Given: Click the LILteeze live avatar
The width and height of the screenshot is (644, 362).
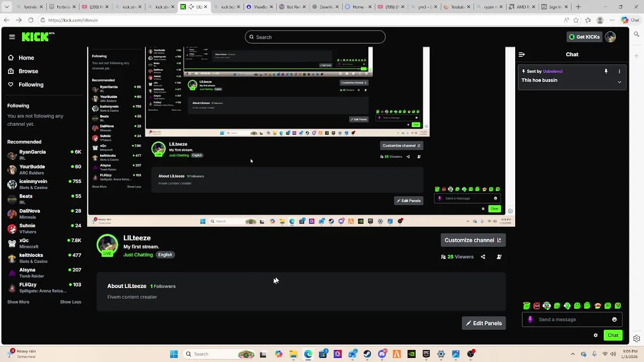Looking at the screenshot, I should pos(107,245).
